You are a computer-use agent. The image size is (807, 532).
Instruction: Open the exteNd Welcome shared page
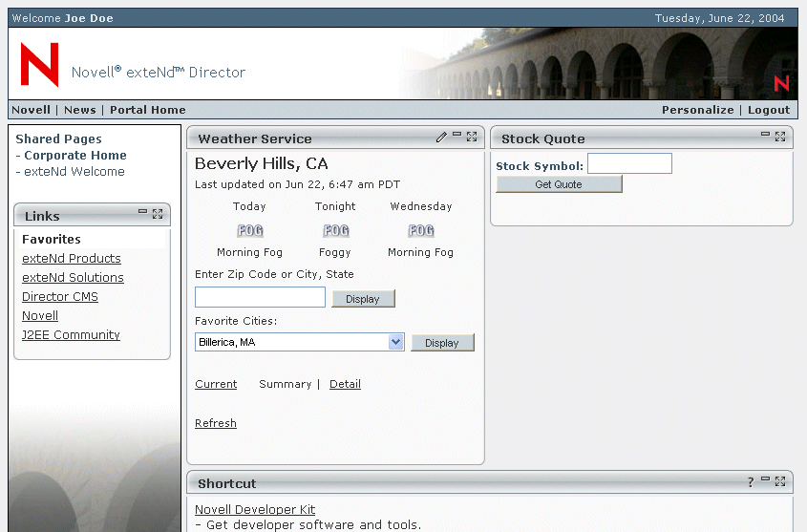pyautogui.click(x=74, y=171)
